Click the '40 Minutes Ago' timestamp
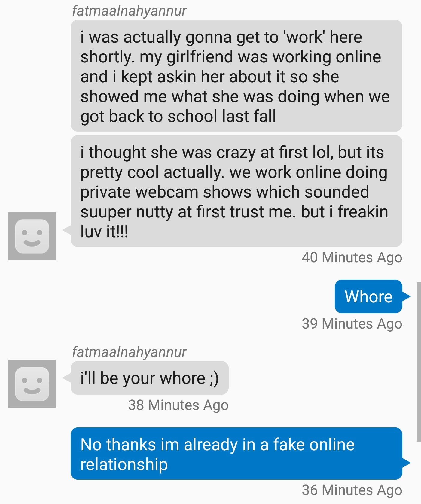Viewport: 421px width, 504px height. coord(352,258)
